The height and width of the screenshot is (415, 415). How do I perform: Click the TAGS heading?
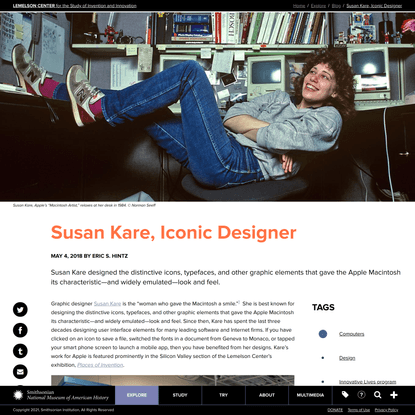(323, 307)
